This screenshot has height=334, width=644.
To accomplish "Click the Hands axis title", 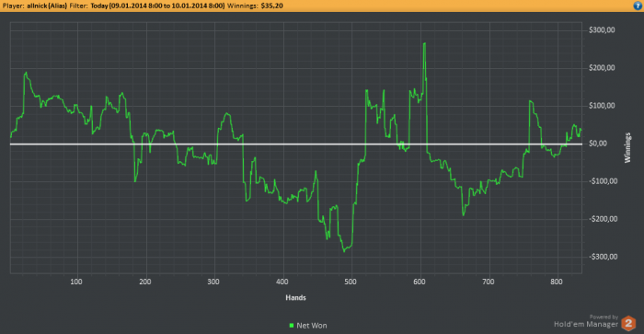I will point(295,297).
